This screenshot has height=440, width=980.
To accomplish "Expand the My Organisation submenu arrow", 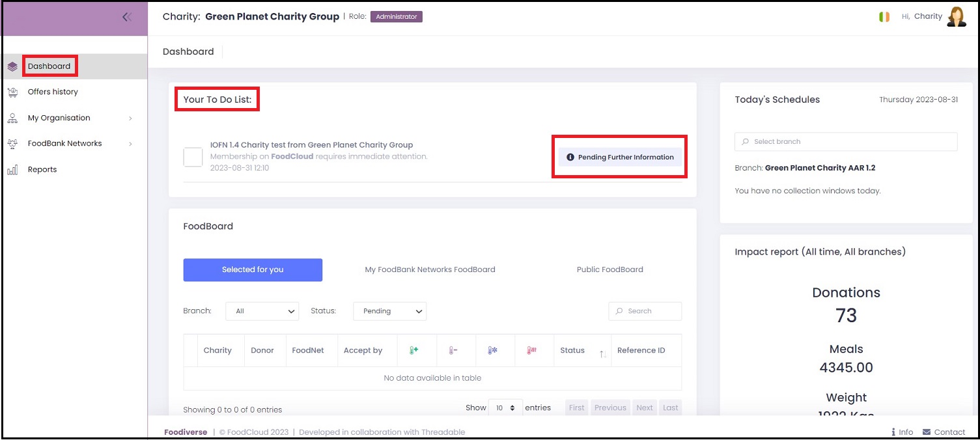I will pyautogui.click(x=130, y=118).
